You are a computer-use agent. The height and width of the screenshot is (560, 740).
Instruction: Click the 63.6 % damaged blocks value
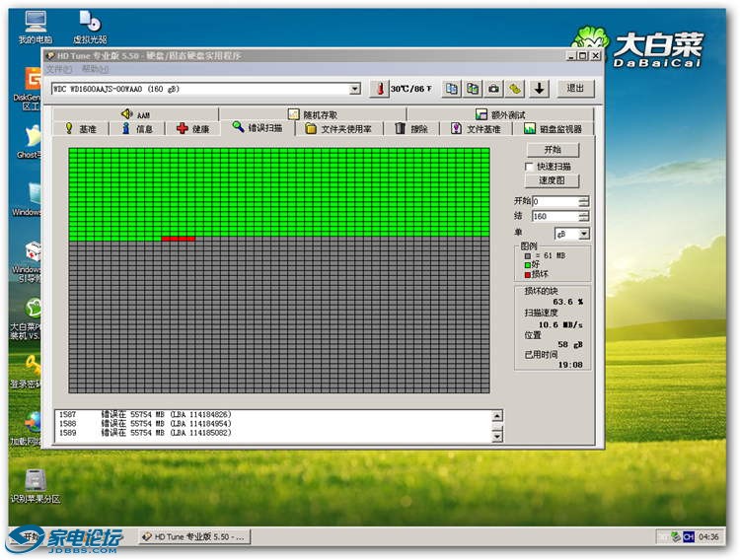point(567,302)
